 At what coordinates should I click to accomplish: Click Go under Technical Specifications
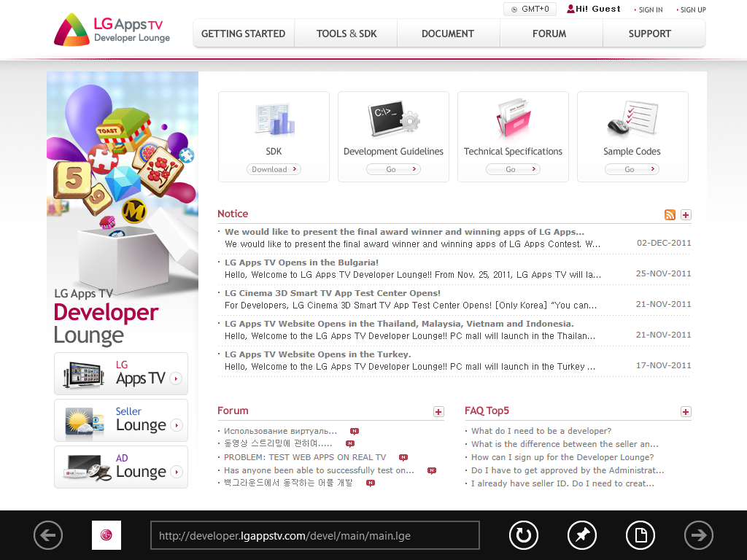click(x=513, y=169)
